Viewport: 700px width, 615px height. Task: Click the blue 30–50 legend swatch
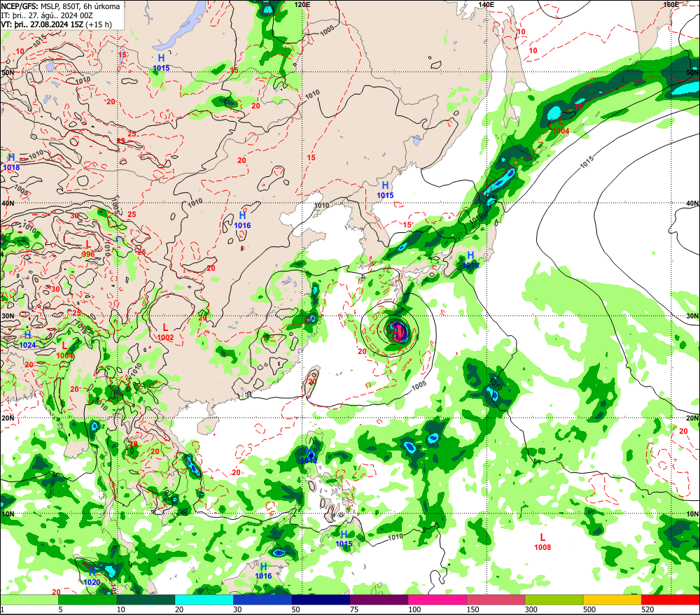(x=262, y=600)
